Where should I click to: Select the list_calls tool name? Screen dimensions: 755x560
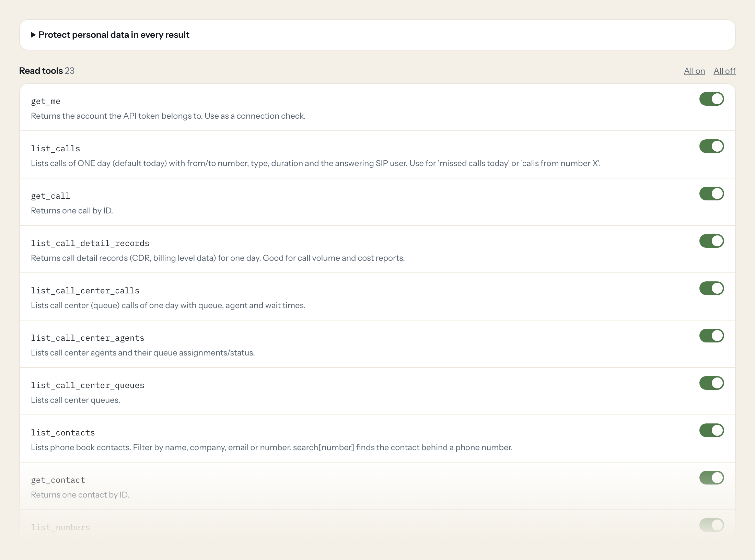click(56, 149)
